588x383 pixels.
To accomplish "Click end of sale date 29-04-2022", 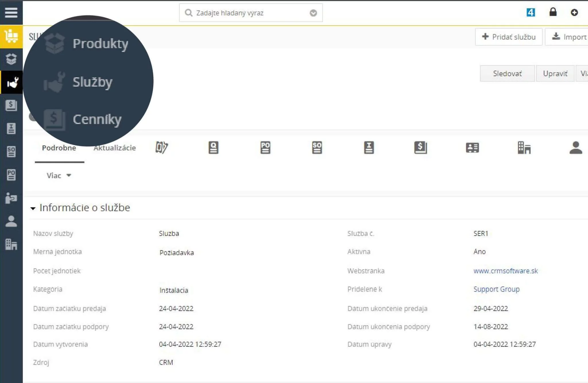I will click(491, 308).
